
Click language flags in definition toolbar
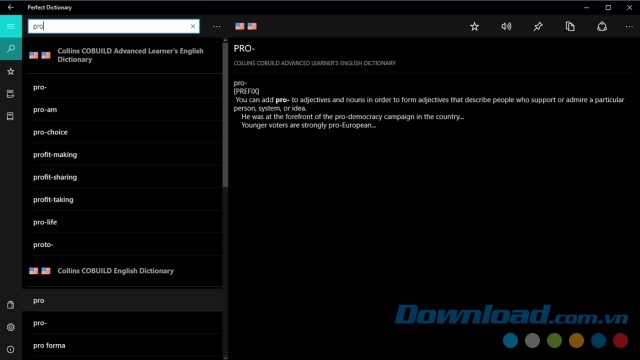pyautogui.click(x=246, y=26)
